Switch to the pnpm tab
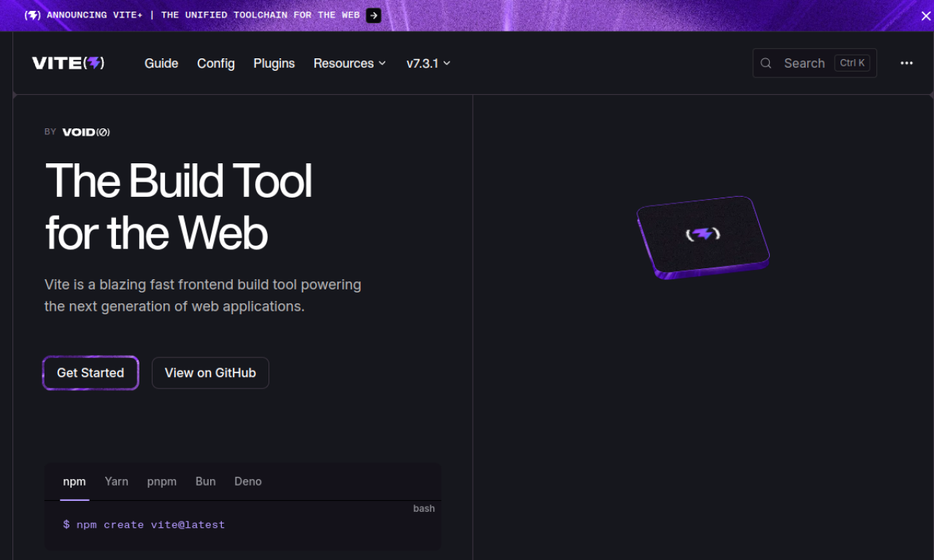 pyautogui.click(x=161, y=481)
